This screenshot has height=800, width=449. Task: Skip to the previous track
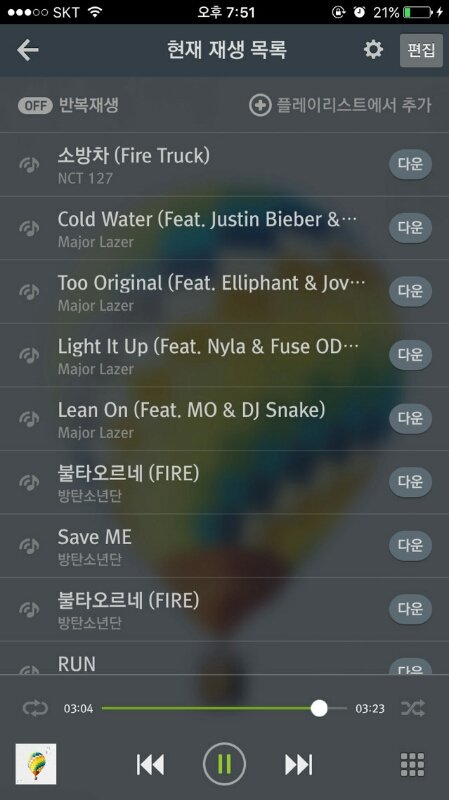(150, 764)
